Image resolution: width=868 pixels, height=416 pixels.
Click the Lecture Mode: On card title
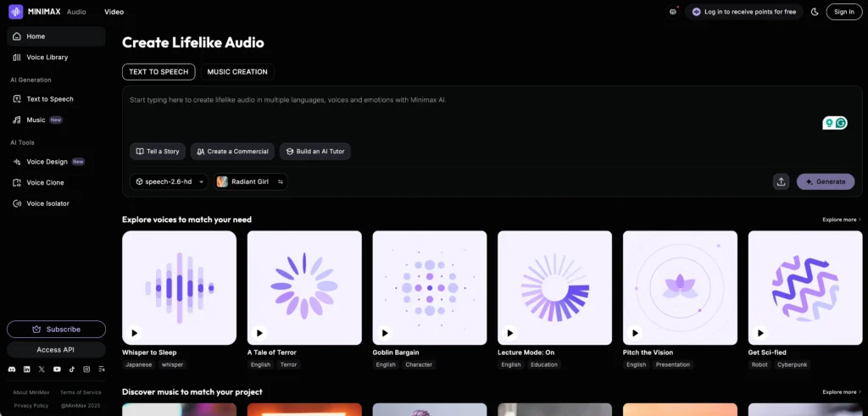526,352
